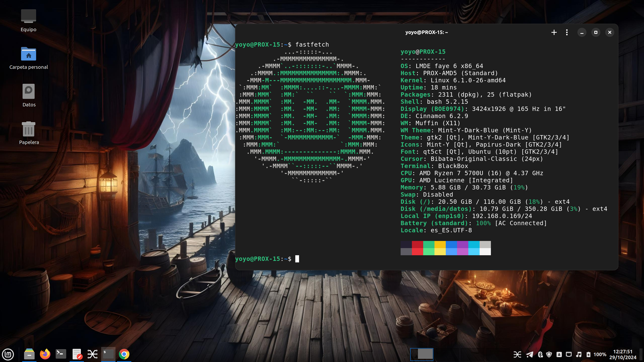644x362 pixels.
Task: Open the BlackBox three-dot menu
Action: (x=567, y=33)
